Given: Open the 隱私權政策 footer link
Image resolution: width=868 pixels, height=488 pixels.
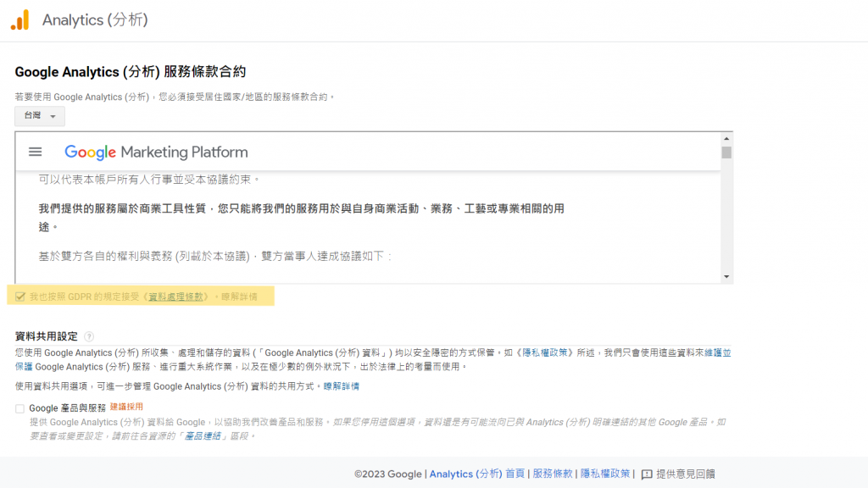Looking at the screenshot, I should [605, 474].
